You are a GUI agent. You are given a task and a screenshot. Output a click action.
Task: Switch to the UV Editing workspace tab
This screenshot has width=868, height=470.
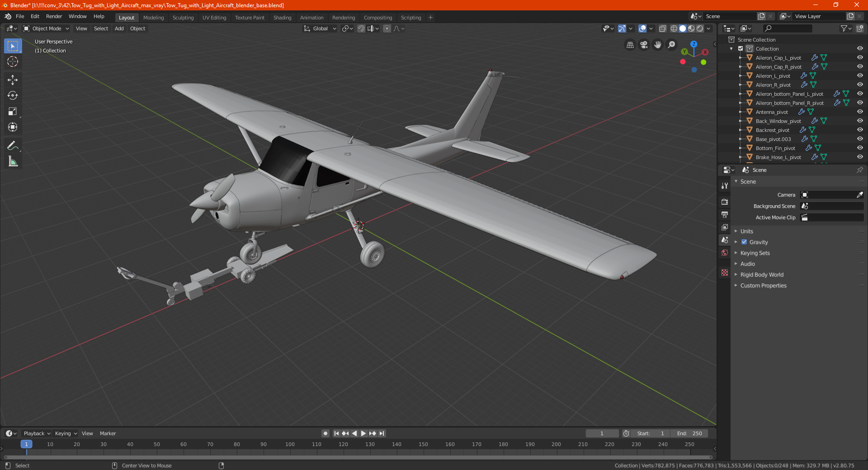[x=214, y=18]
